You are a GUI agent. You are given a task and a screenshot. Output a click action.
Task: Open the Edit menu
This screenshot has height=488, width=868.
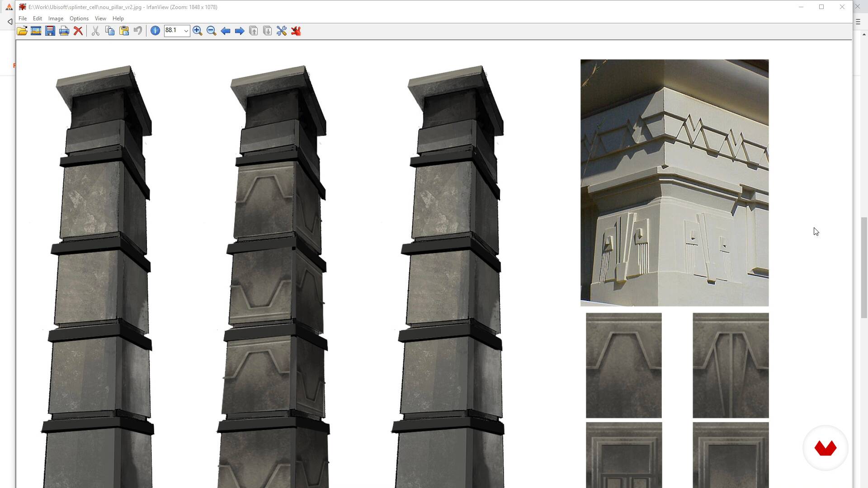coord(38,19)
